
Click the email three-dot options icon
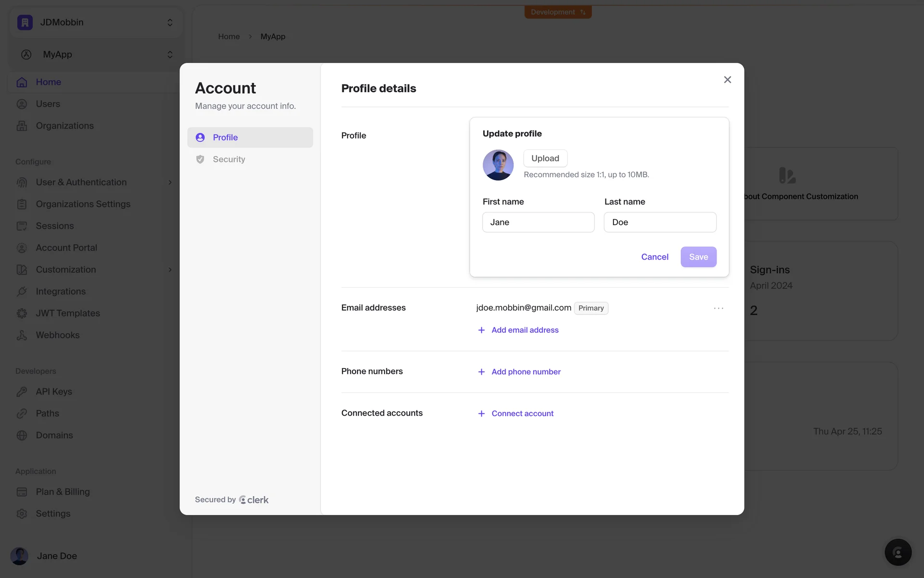click(x=718, y=308)
